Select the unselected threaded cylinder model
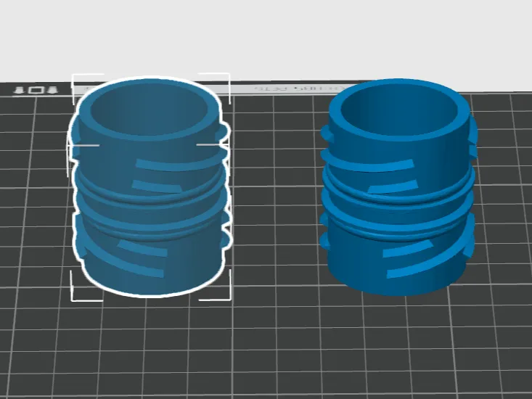532x399 pixels. 398,187
